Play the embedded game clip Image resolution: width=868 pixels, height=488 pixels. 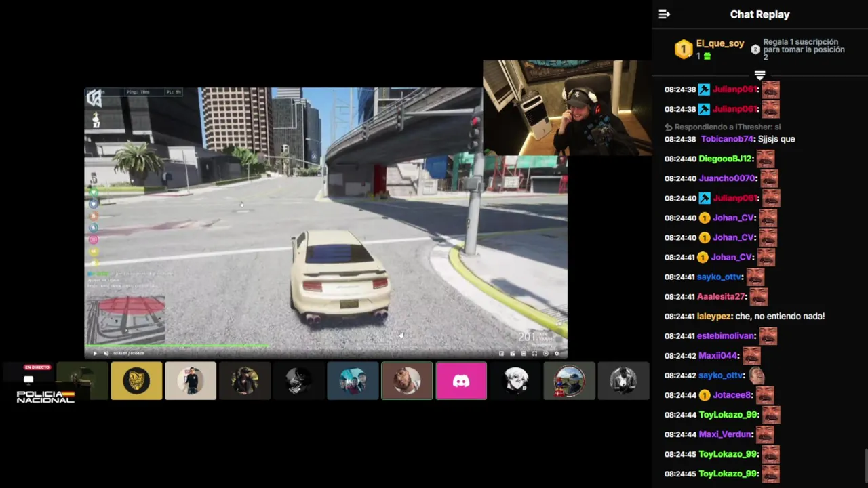(94, 353)
